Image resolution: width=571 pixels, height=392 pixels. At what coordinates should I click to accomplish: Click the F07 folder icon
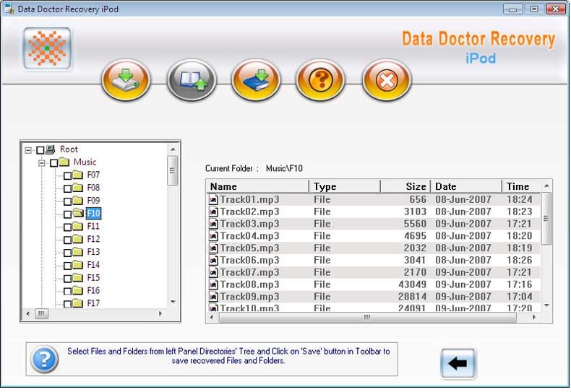[77, 175]
